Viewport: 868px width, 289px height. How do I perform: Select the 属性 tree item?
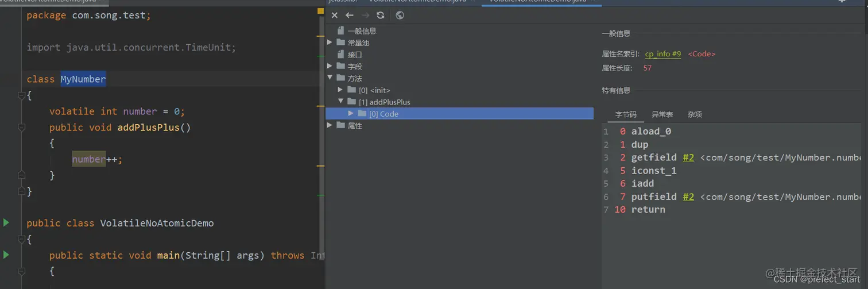point(355,126)
